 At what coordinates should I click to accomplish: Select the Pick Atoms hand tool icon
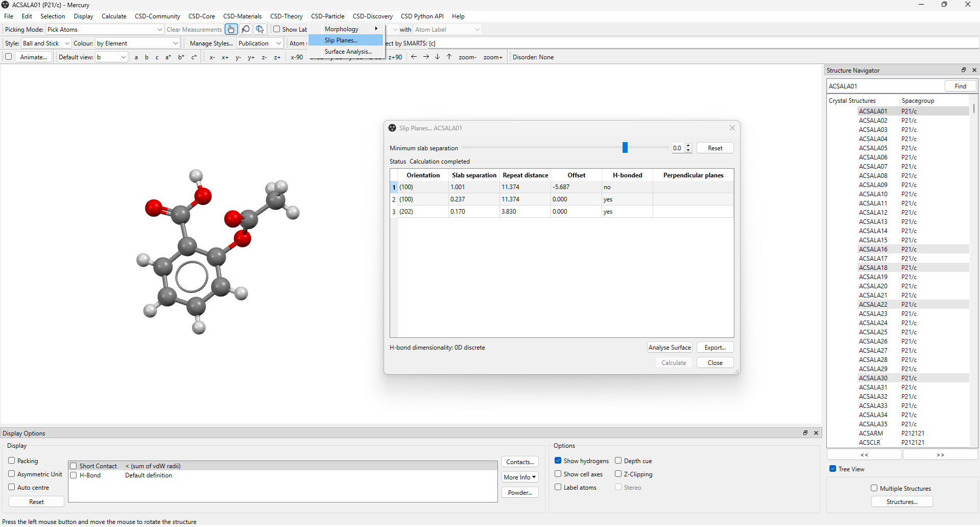tap(231, 29)
